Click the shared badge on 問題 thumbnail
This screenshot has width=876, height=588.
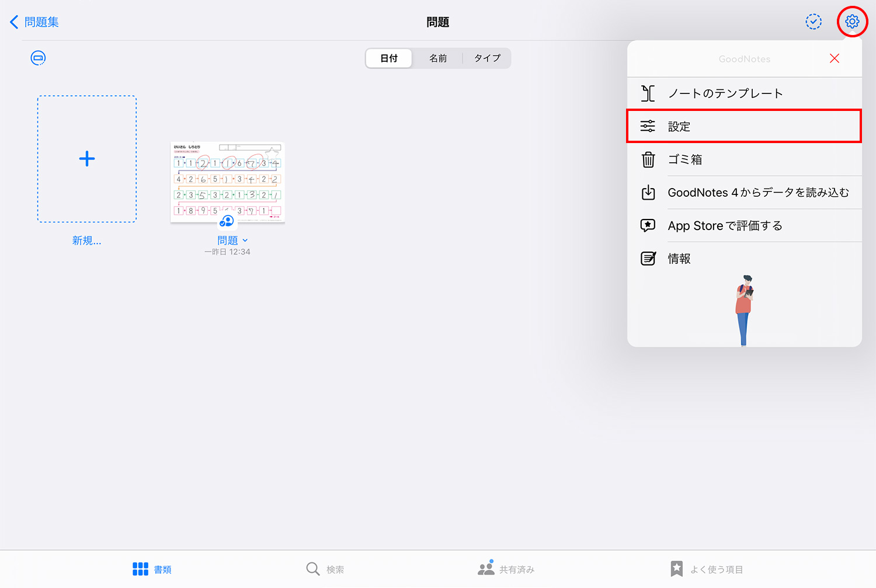227,221
